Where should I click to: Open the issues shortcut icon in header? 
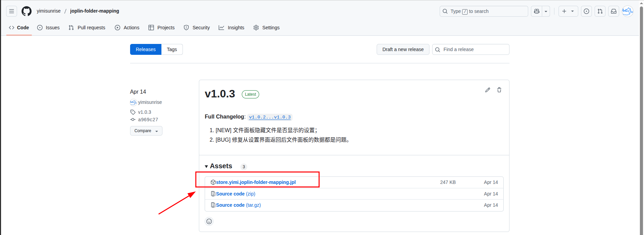(x=586, y=11)
